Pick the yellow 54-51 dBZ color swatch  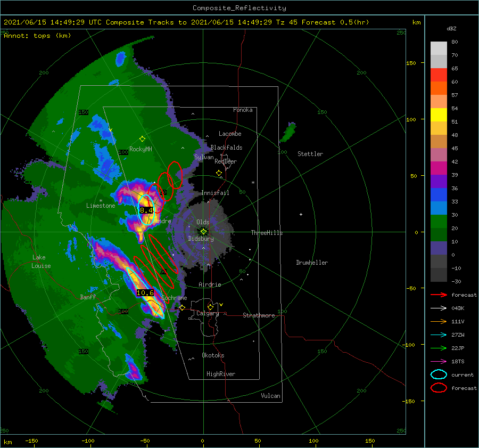[x=439, y=115]
